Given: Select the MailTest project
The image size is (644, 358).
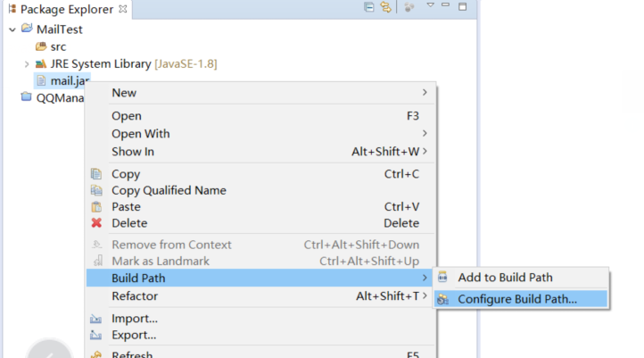Looking at the screenshot, I should click(59, 29).
